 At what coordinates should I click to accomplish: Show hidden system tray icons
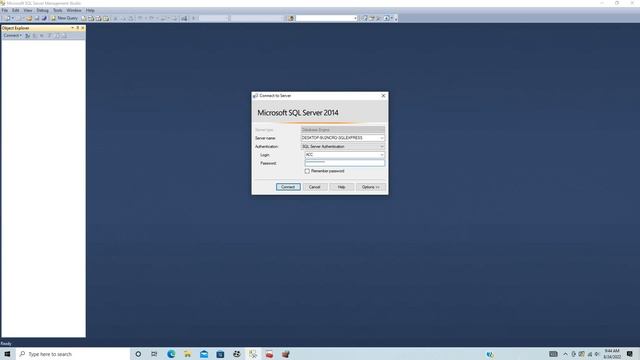565,354
